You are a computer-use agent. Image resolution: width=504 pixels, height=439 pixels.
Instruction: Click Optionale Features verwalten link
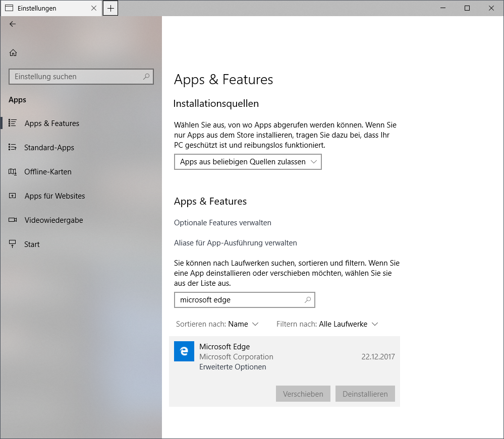pyautogui.click(x=222, y=223)
